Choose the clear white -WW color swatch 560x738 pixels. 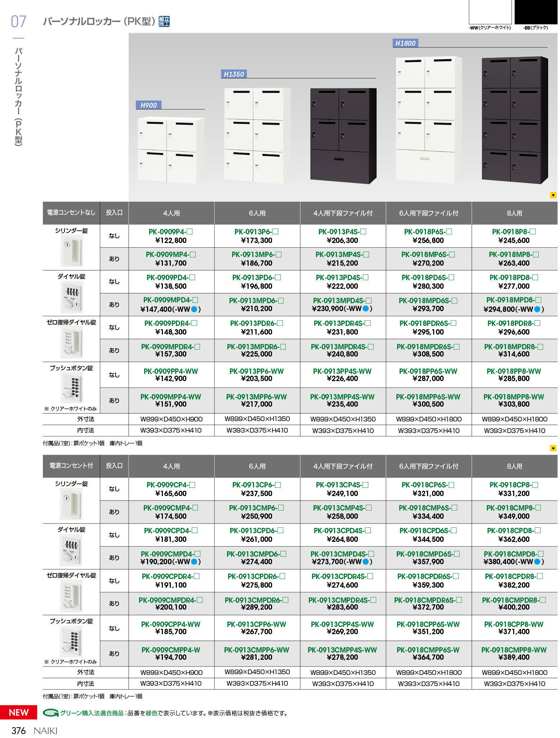click(x=490, y=12)
